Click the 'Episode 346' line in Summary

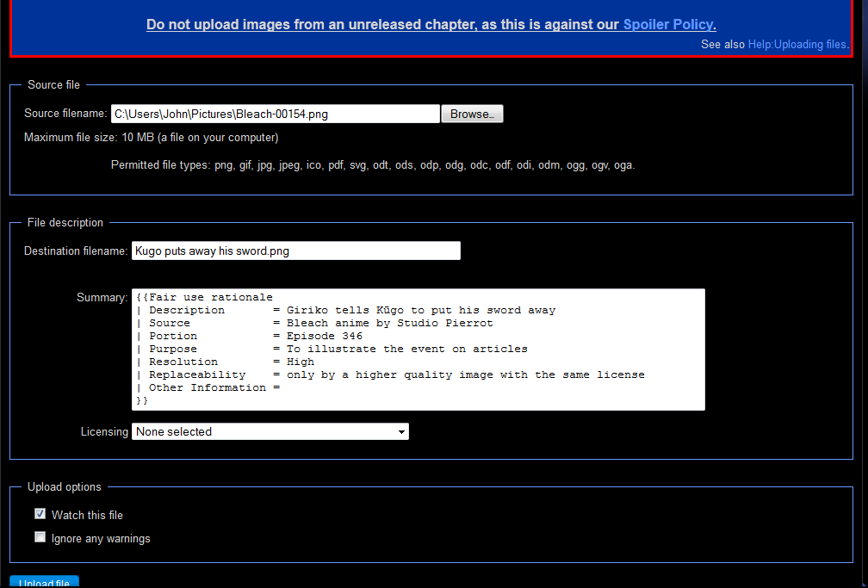click(249, 336)
